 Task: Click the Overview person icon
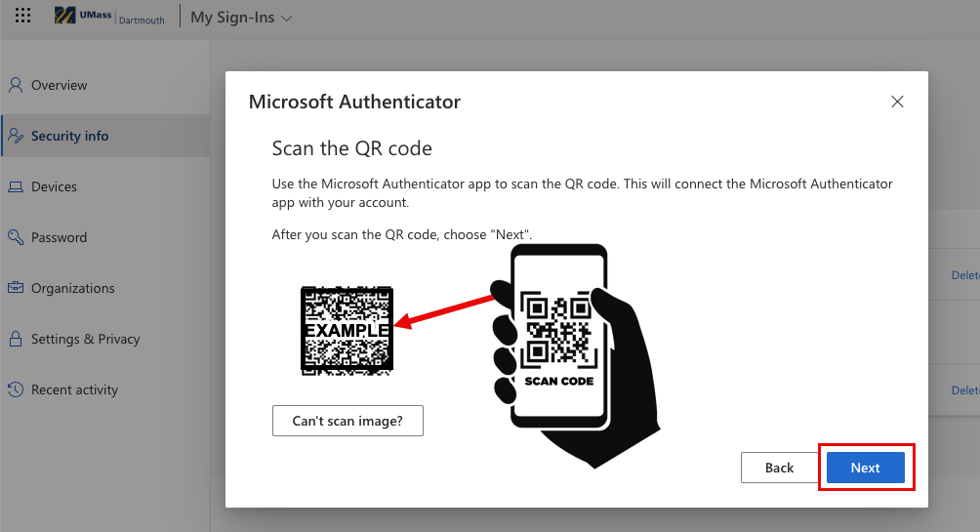pos(16,85)
